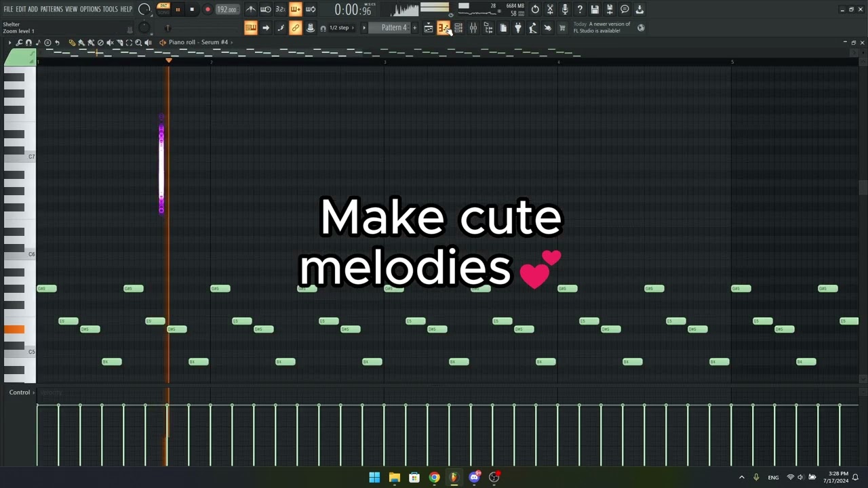The width and height of the screenshot is (868, 488).
Task: Open the newer FL Studio version notice
Action: point(602,27)
